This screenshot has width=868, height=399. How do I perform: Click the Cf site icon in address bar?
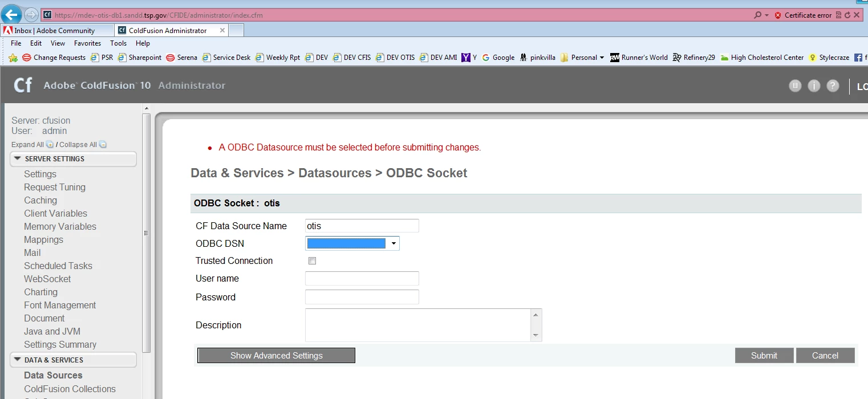(47, 15)
